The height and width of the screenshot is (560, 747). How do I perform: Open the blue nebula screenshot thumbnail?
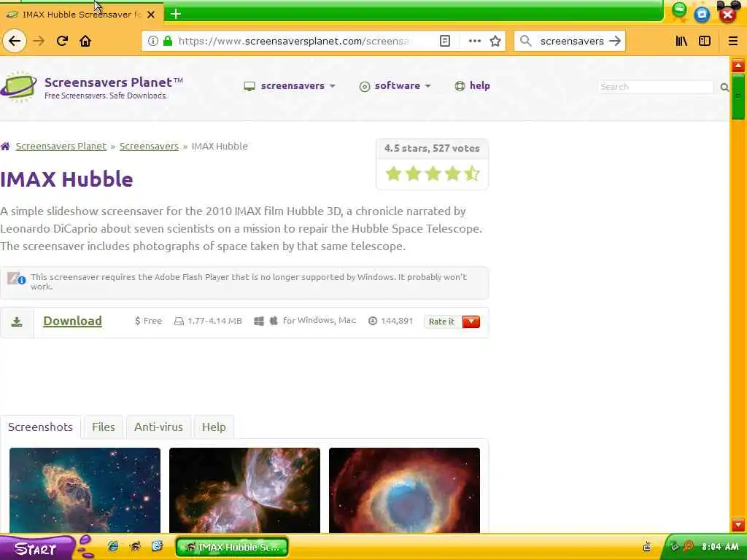click(85, 490)
